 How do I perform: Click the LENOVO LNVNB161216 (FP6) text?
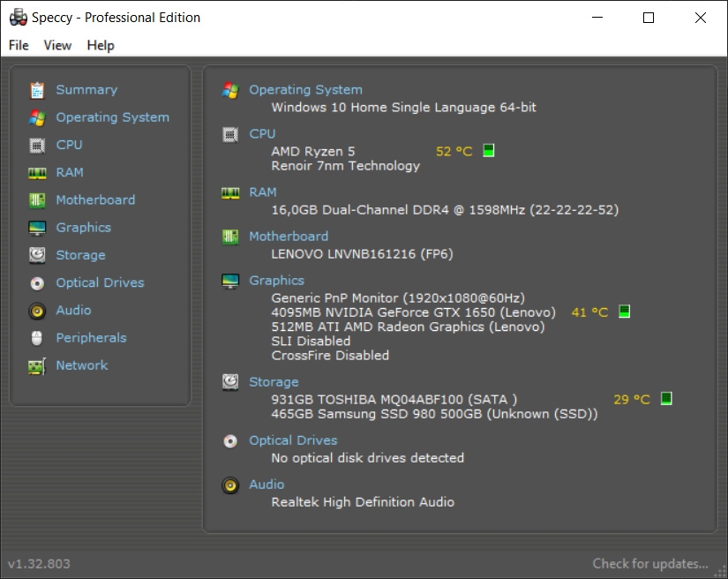[362, 254]
